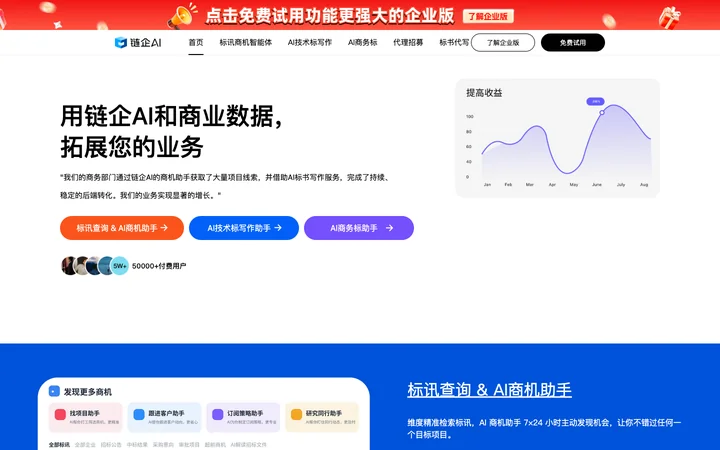Select the 招标公告 filter tab
Viewport: 720px width, 450px height.
[x=111, y=444]
